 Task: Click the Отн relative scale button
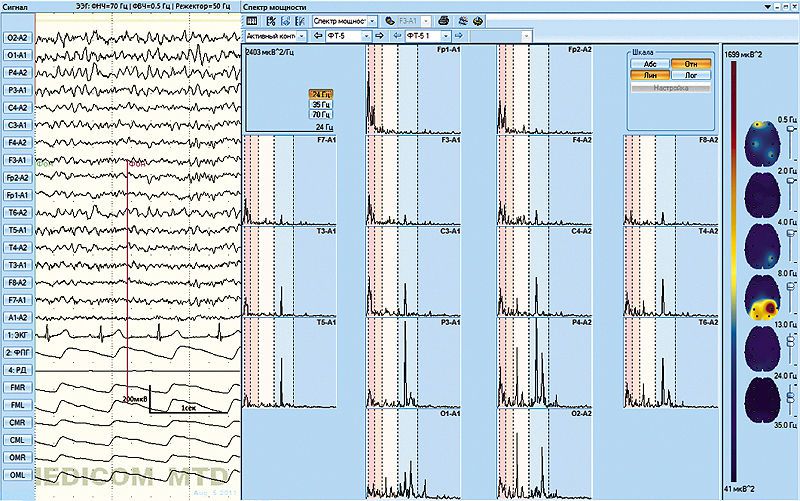click(x=690, y=63)
